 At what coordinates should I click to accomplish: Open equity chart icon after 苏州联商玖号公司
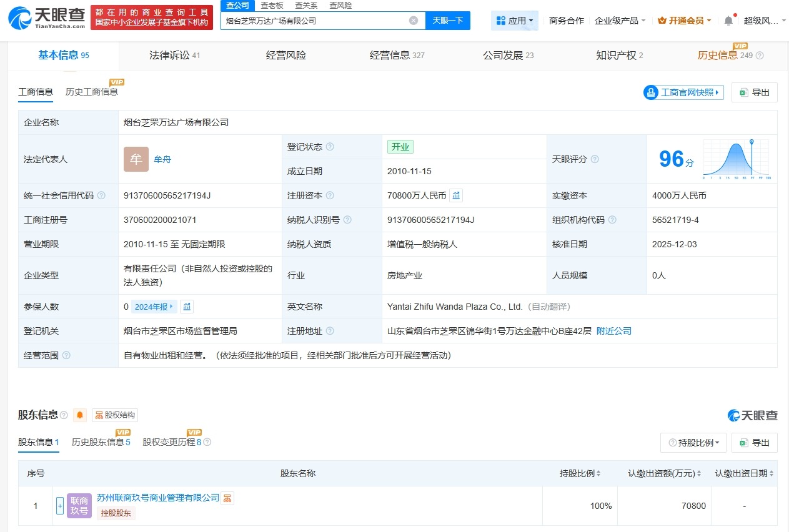(x=227, y=498)
